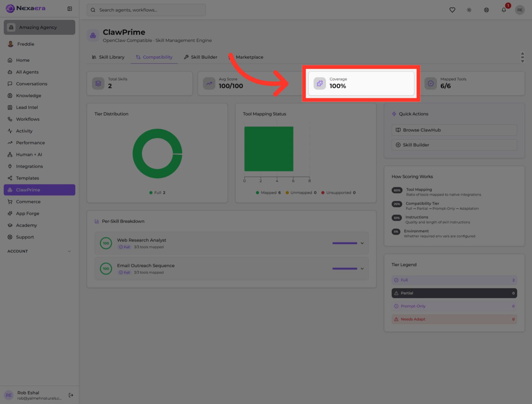This screenshot has width=532, height=404.
Task: Select the Compatibility tab
Action: (154, 57)
